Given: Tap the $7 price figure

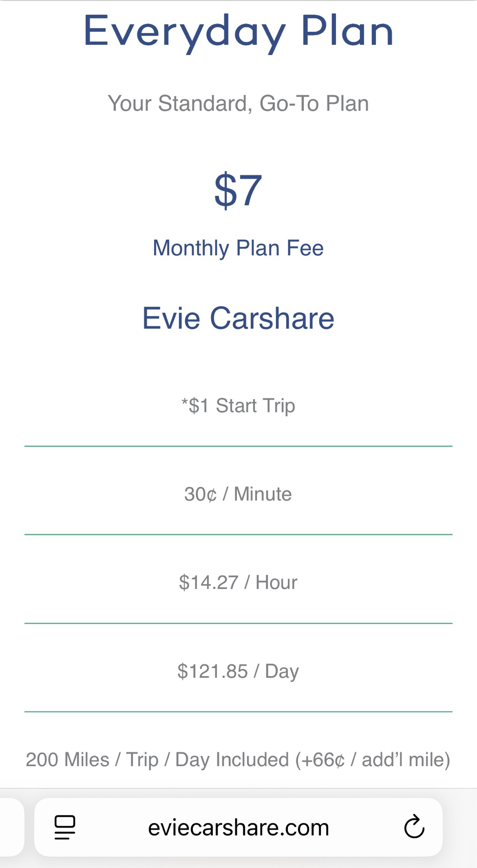Looking at the screenshot, I should point(238,190).
